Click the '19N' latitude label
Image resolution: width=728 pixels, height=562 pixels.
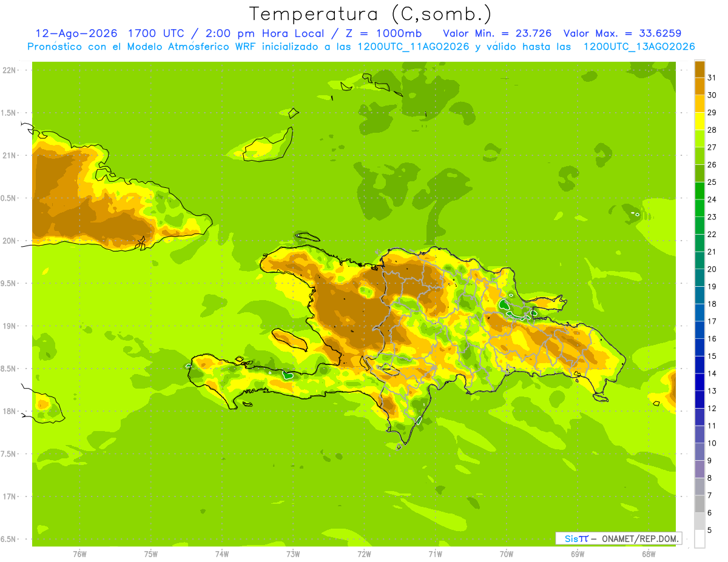[10, 326]
